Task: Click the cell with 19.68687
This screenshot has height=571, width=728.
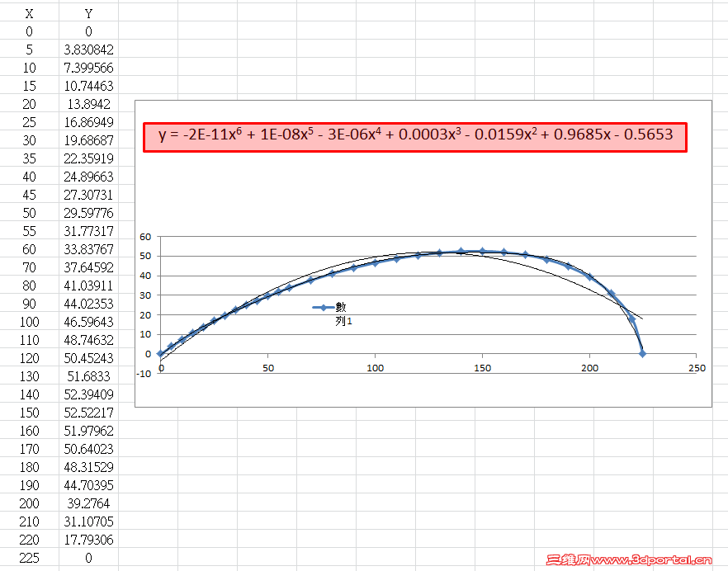Action: click(88, 139)
